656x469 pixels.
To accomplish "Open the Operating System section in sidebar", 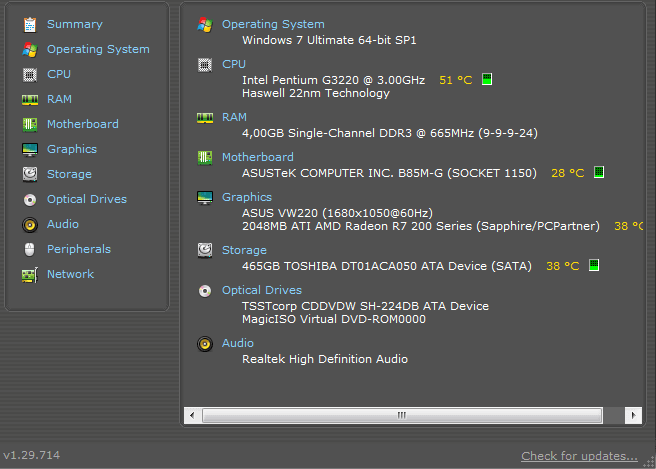I will pos(98,49).
